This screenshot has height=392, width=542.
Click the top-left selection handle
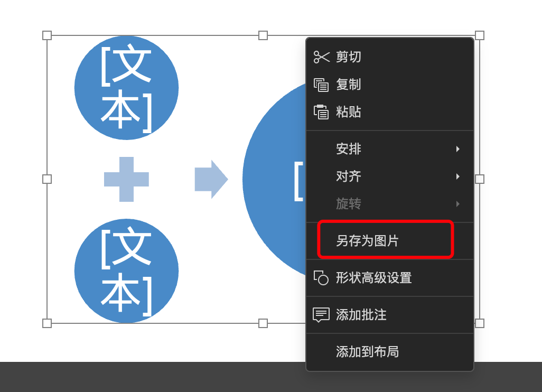pyautogui.click(x=47, y=35)
